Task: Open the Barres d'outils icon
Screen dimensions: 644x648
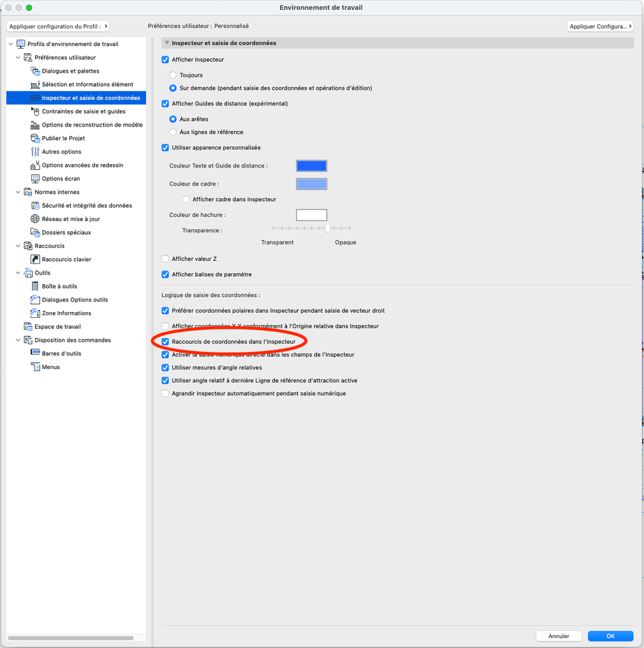Action: coord(35,354)
